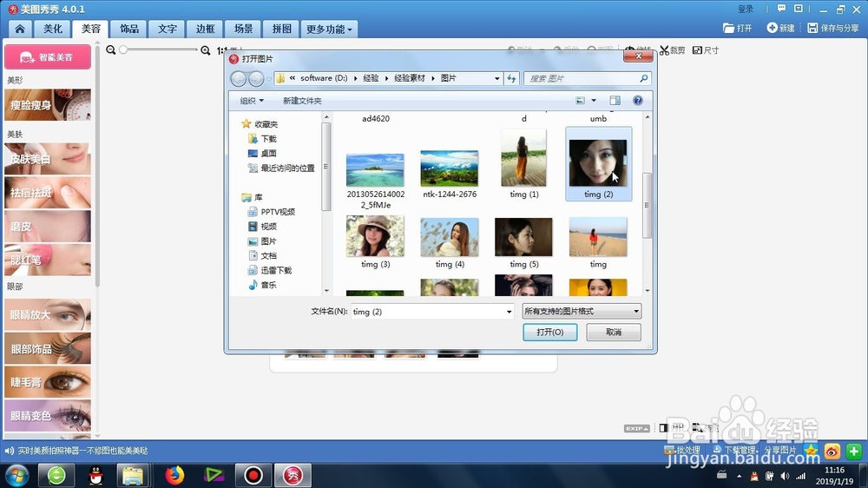Screen dimensions: 868x488
Task: Open the 边框 tab
Action: pyautogui.click(x=205, y=29)
